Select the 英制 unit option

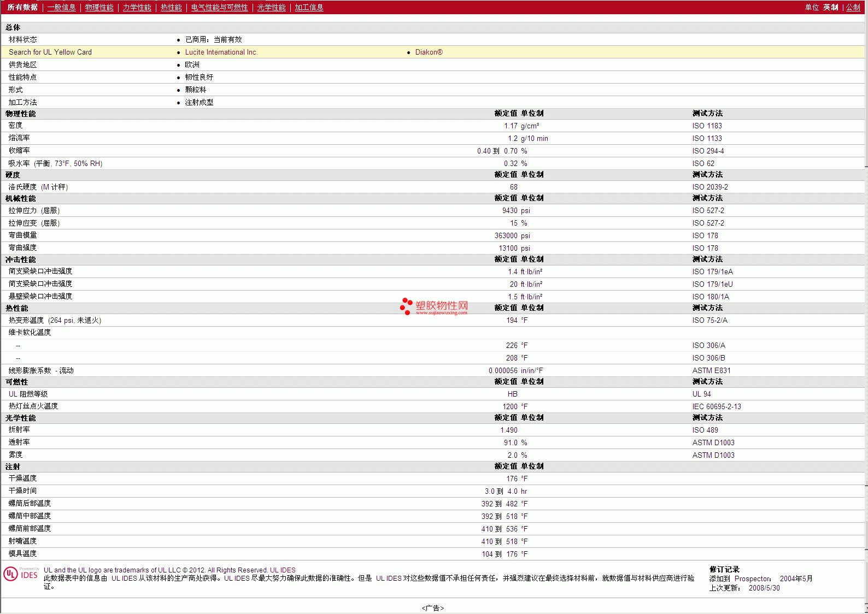[831, 7]
